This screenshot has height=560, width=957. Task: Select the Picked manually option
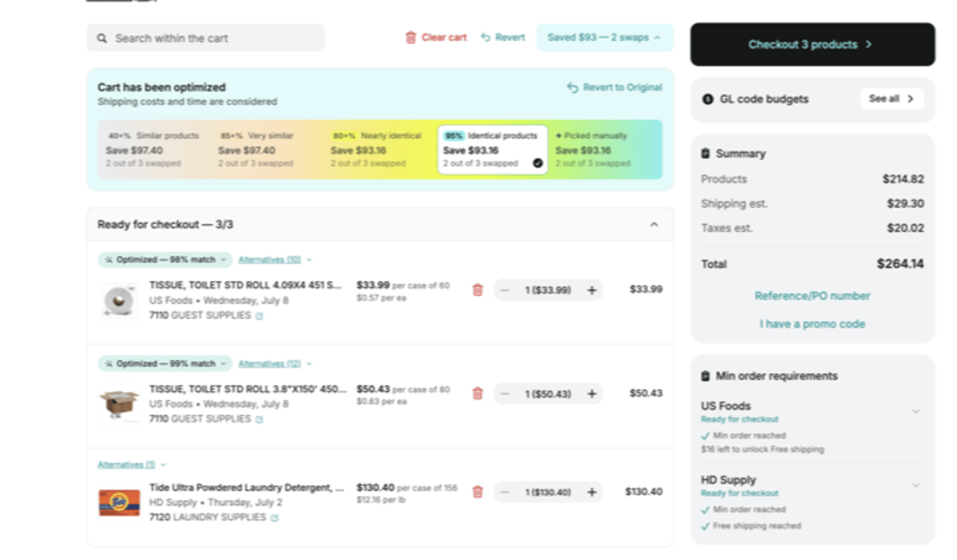point(604,149)
